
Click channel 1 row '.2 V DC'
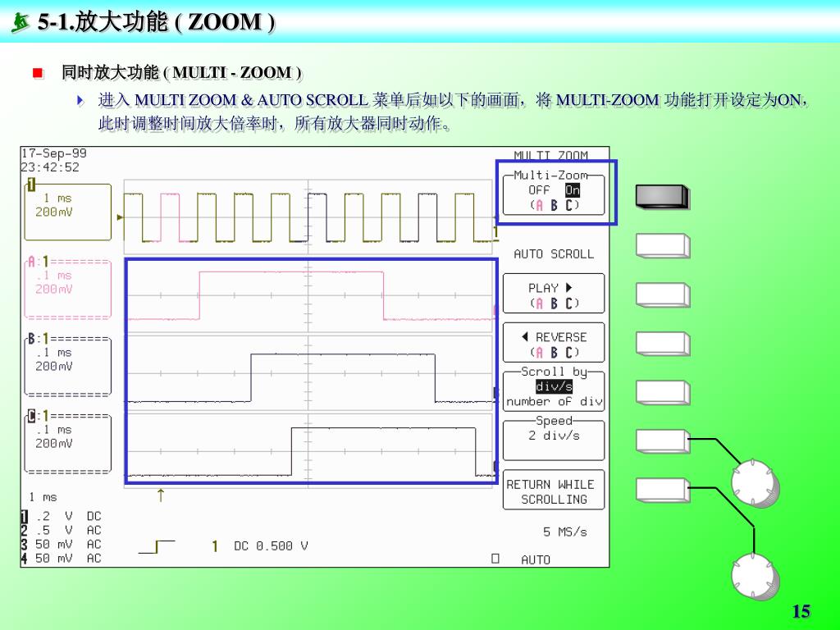pos(61,517)
